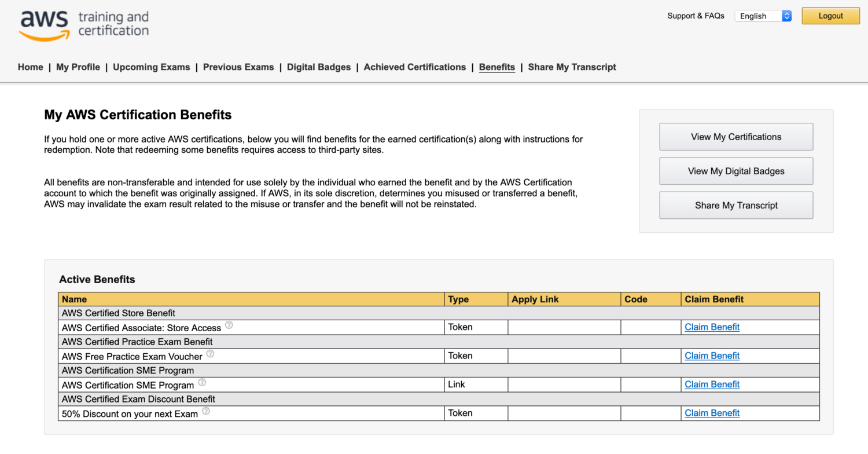Click the Logout button
Screen dimensions: 868x454
point(831,16)
